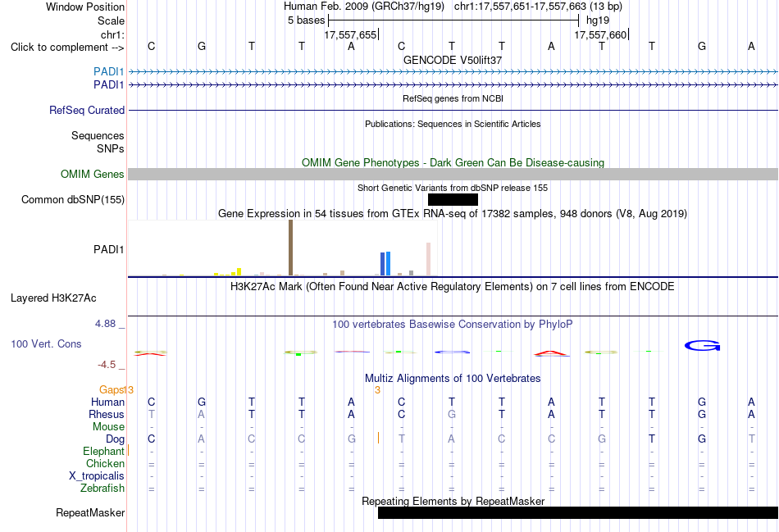Click Repeating Elements by RepeatMasker title
The image size is (779, 532).
click(x=453, y=501)
